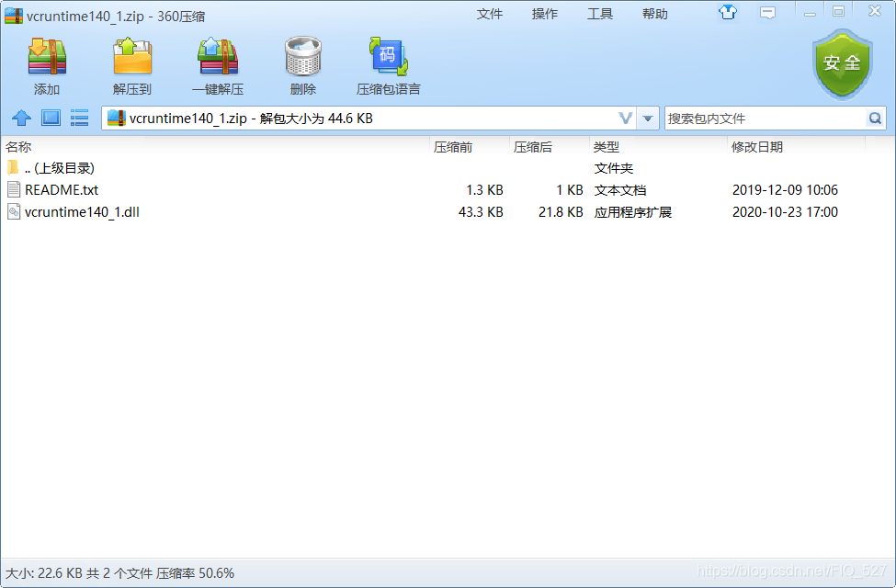Open the 压缩包语言 archive language icon
The image size is (896, 588).
[x=388, y=56]
